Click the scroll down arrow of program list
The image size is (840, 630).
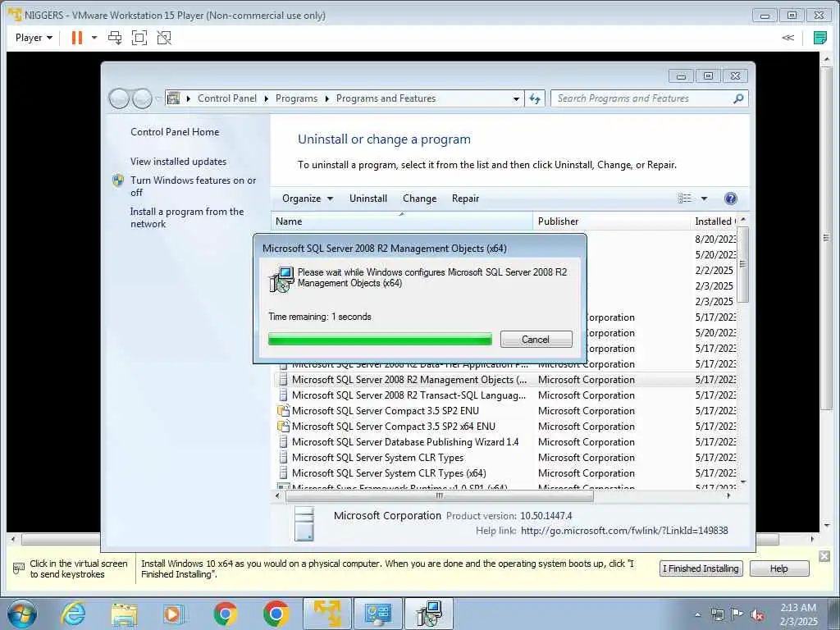pos(742,482)
